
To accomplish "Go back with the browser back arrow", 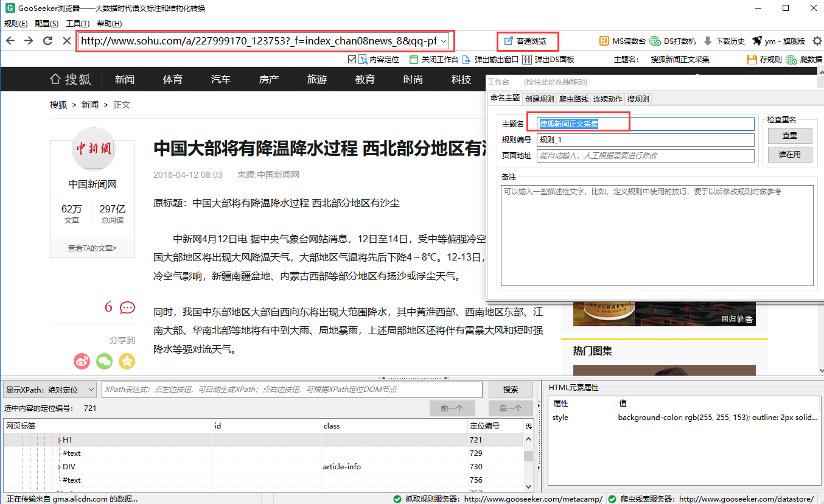I will click(10, 41).
